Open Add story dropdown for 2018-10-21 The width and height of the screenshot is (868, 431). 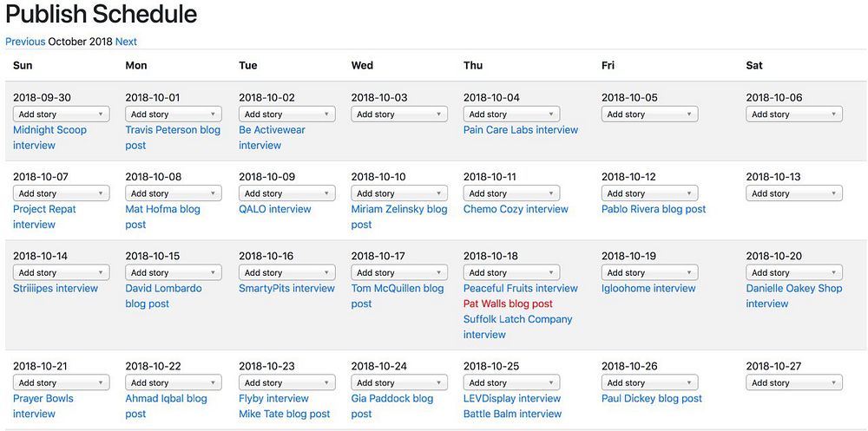pyautogui.click(x=62, y=382)
